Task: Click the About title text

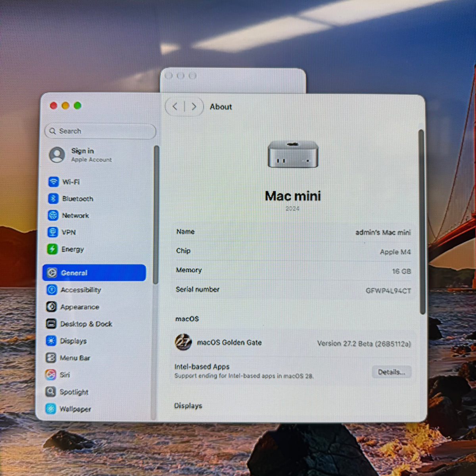Action: (221, 107)
